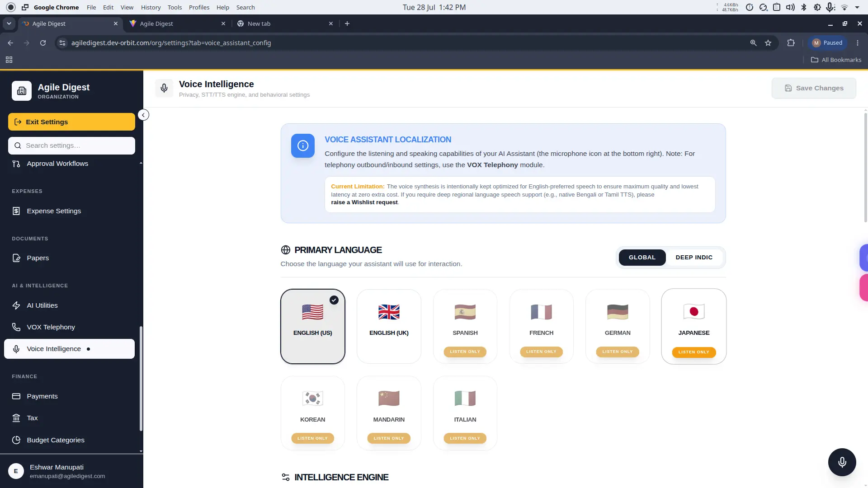Click the Expense Settings sidebar icon
868x488 pixels.
(16, 211)
